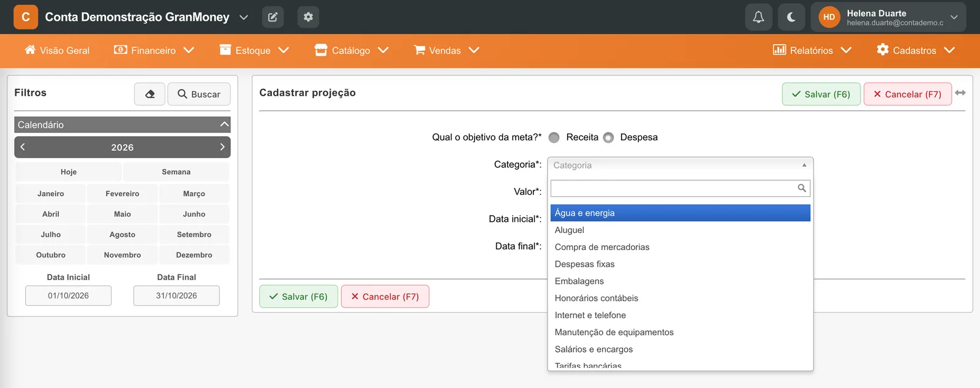Click the edit pencil icon in header

[x=273, y=17]
